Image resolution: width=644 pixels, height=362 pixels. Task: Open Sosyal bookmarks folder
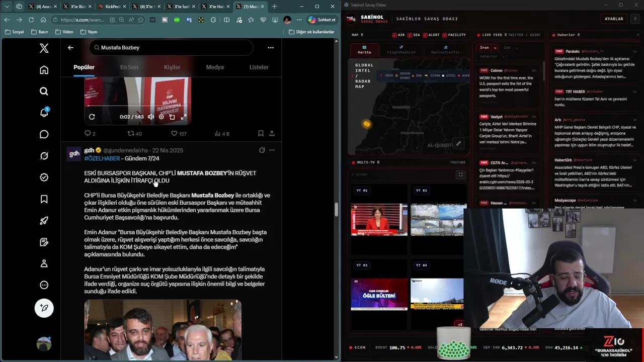click(x=14, y=32)
